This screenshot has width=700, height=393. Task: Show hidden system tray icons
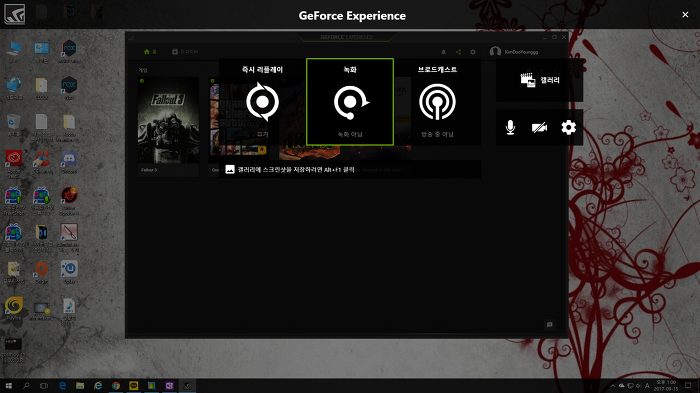pyautogui.click(x=612, y=386)
